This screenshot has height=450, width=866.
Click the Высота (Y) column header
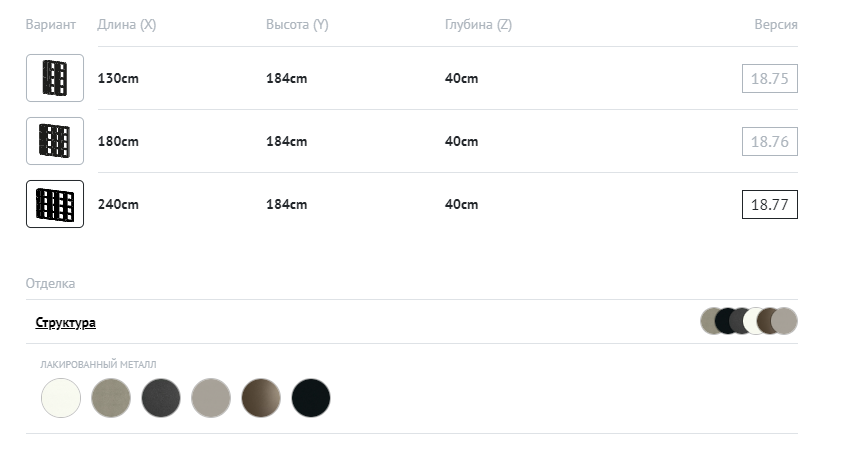pyautogui.click(x=297, y=25)
